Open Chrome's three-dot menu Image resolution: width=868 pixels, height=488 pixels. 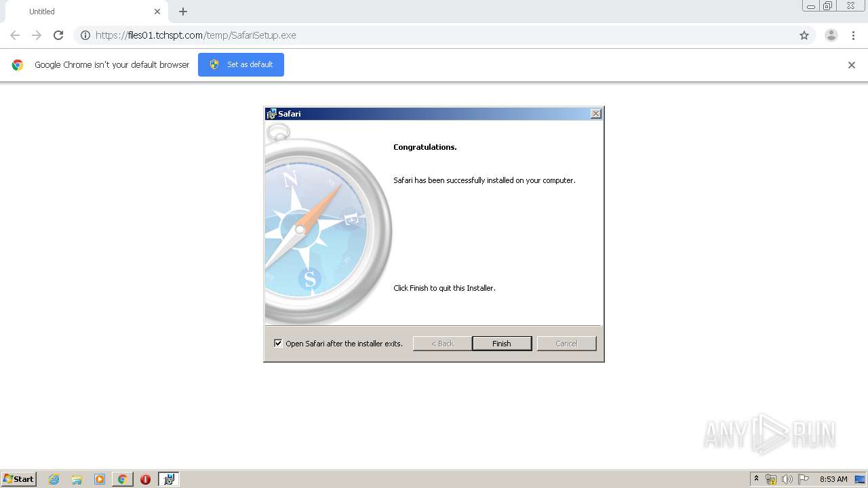click(x=854, y=35)
